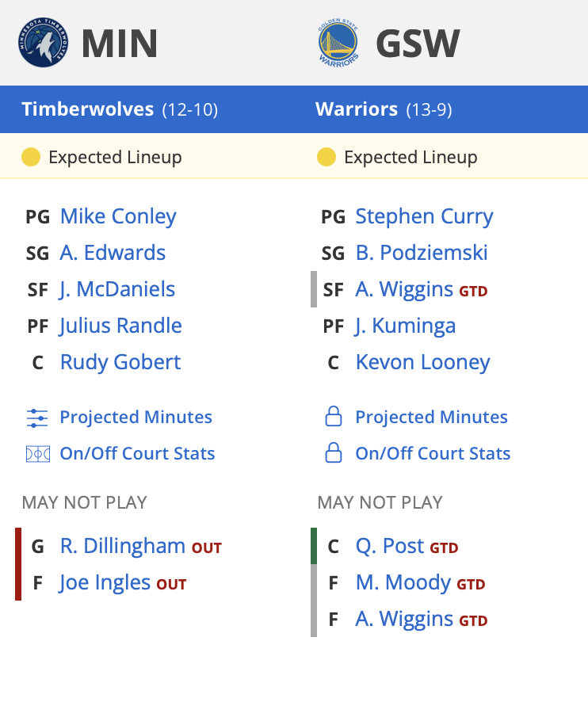Click the lock icon next to Warriors On/Off Court Stats
588x702 pixels.
click(333, 452)
